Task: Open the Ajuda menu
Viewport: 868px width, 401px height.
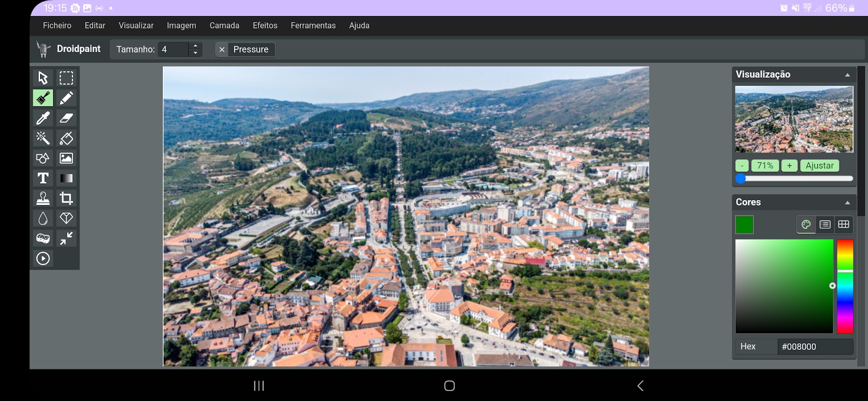Action: (359, 26)
